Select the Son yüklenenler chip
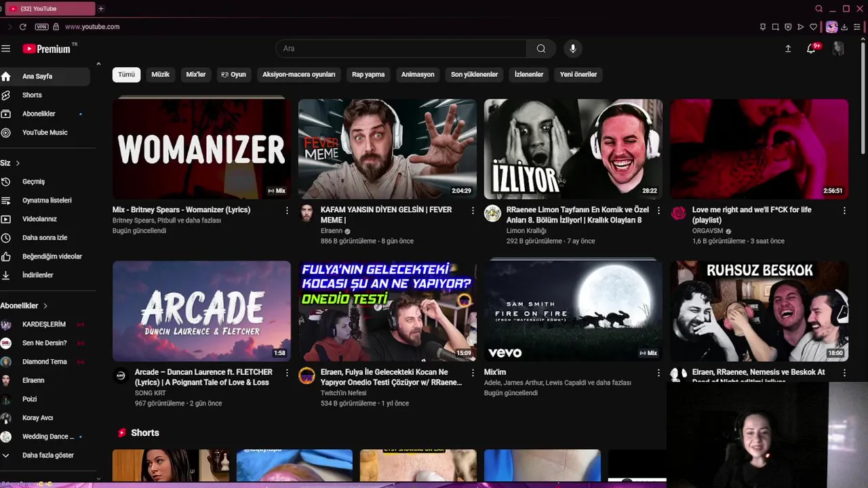868x488 pixels. (474, 75)
